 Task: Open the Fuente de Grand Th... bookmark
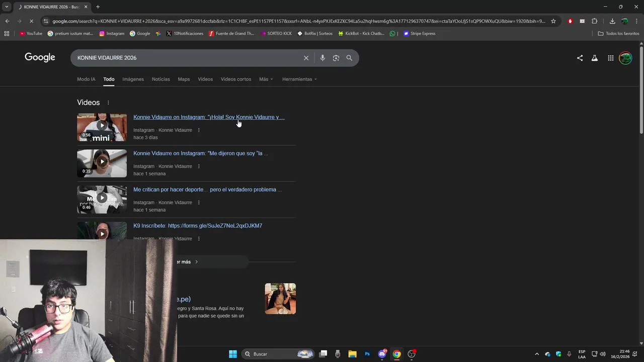[x=231, y=34]
